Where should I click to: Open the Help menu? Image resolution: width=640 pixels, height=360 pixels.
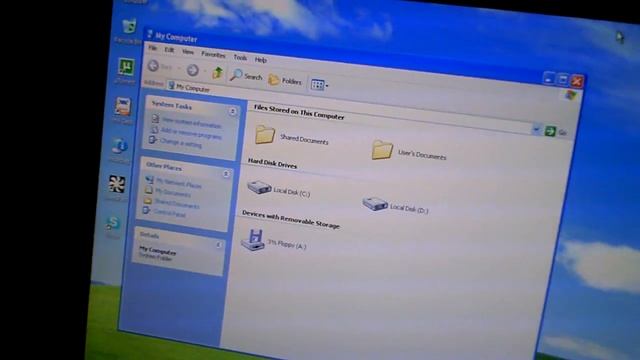point(261,60)
